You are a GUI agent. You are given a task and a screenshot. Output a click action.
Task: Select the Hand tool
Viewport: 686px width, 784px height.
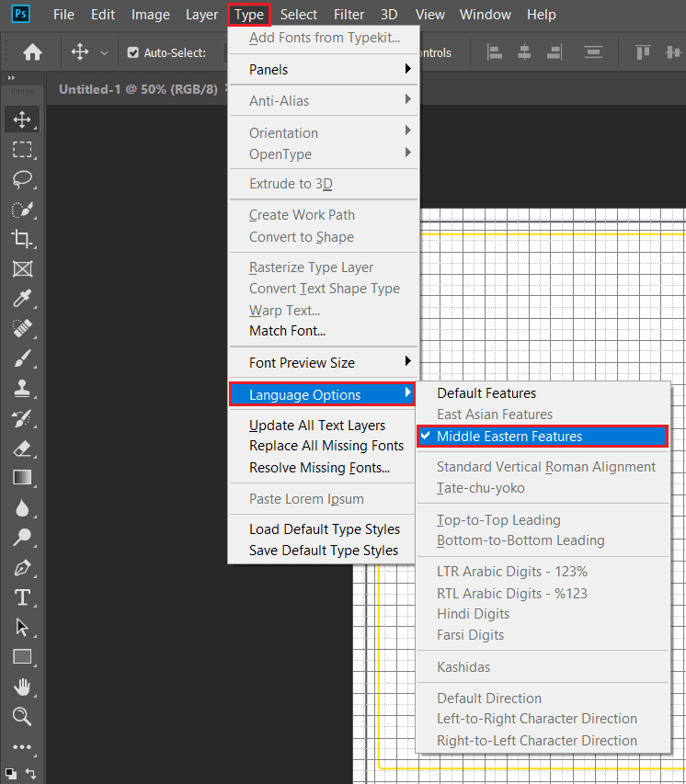22,687
